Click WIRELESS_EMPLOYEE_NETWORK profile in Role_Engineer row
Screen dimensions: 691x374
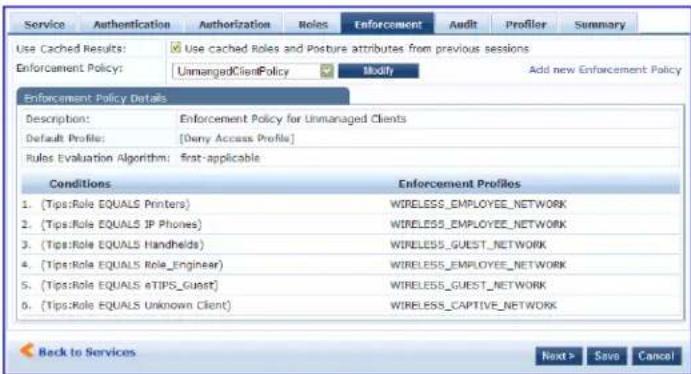pyautogui.click(x=478, y=265)
